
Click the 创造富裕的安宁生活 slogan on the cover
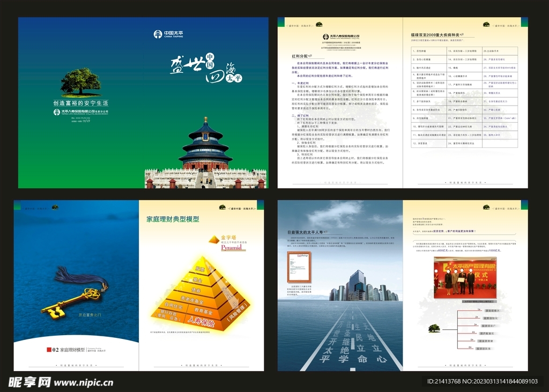click(80, 103)
